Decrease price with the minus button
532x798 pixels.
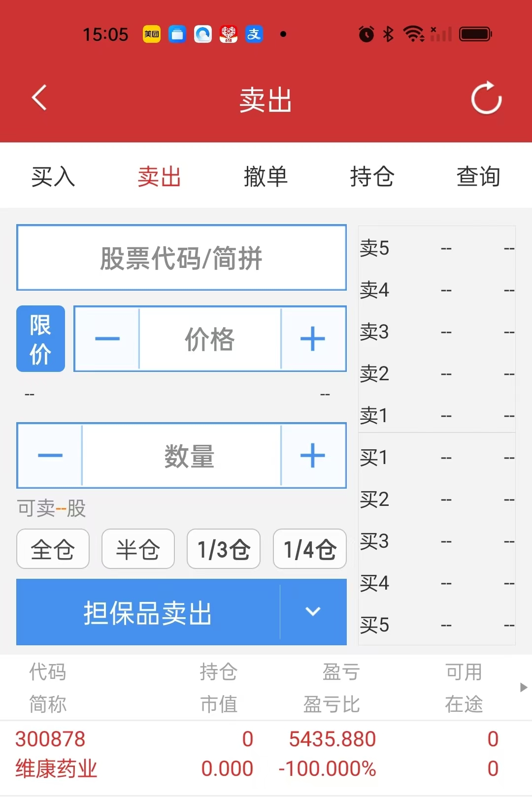click(x=107, y=339)
